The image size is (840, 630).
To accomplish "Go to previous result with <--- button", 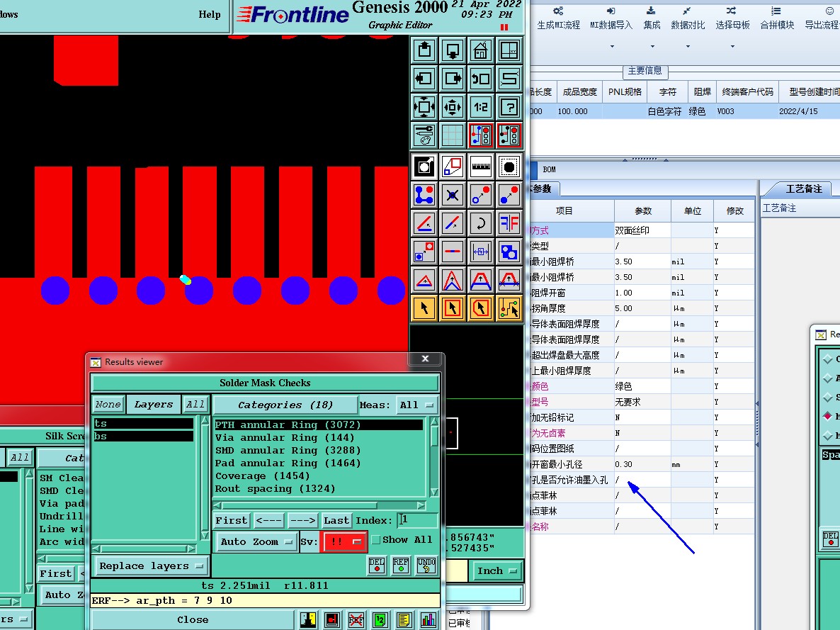I will coord(268,520).
